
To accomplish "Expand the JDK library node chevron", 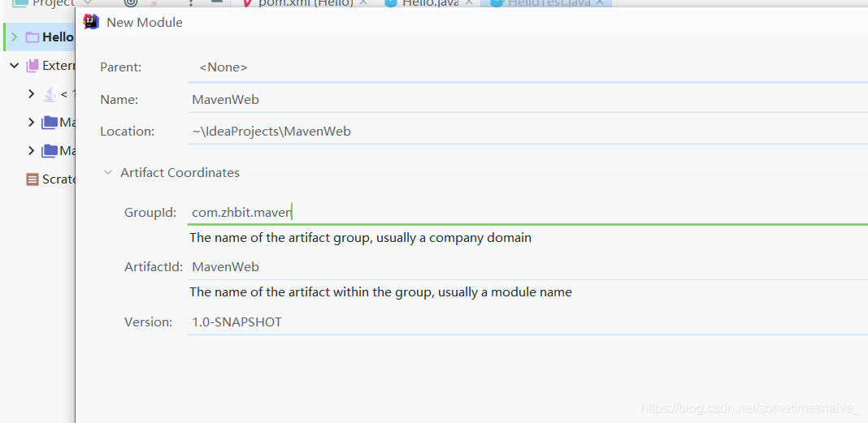I will click(31, 94).
